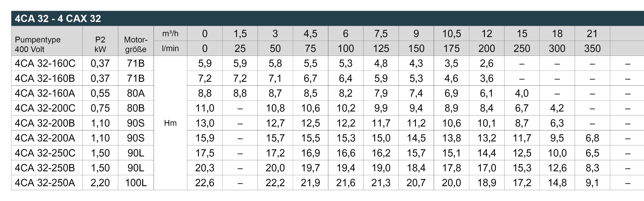Screen dimensions: 644x201
Task: Click the 0,55 kW power cell
Action: pos(100,93)
